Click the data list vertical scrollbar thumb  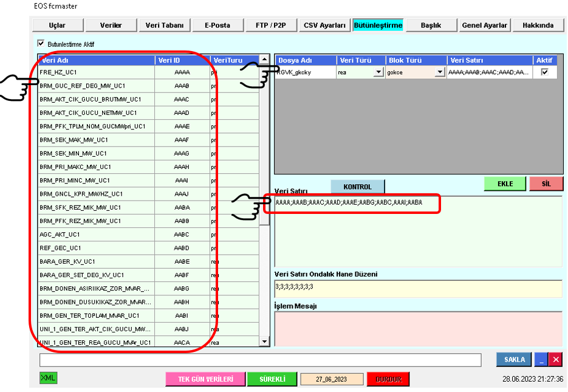click(x=264, y=144)
